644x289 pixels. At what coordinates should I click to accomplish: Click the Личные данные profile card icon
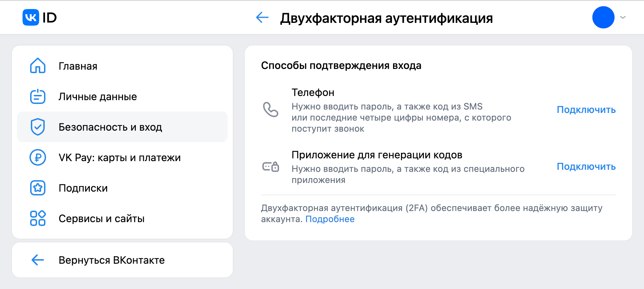pyautogui.click(x=38, y=97)
